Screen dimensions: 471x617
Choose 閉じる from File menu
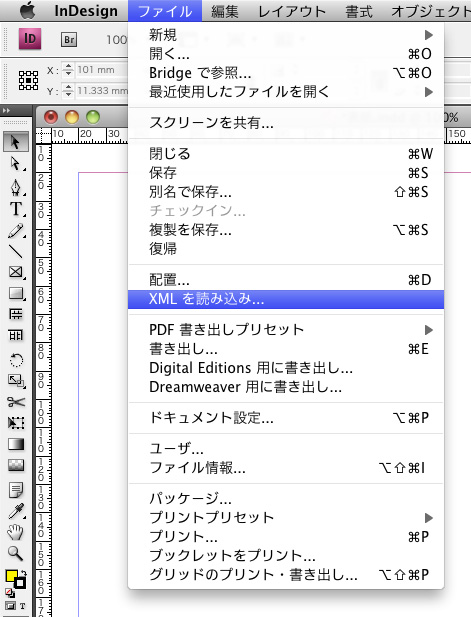pos(286,154)
